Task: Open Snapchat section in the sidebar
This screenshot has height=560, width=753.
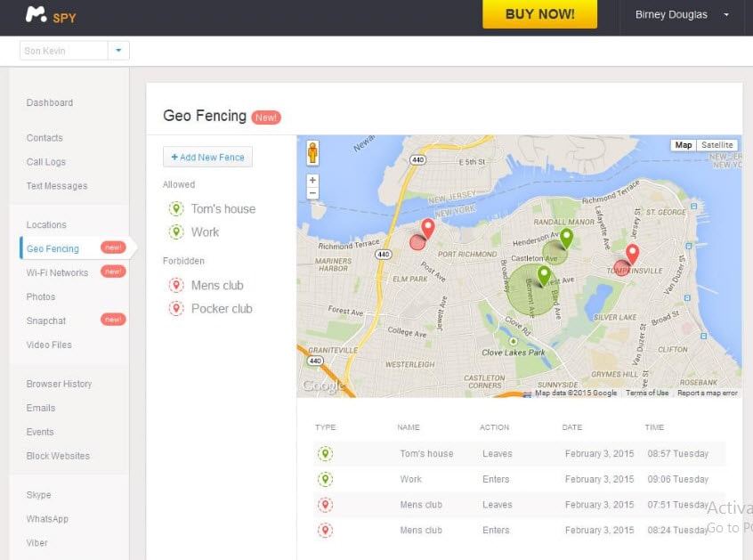Action: [x=46, y=321]
